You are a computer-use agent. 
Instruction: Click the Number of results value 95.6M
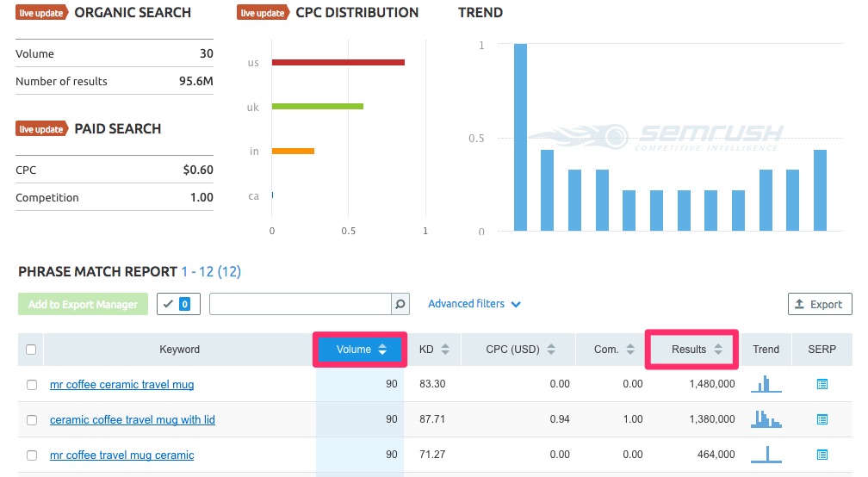pos(196,81)
